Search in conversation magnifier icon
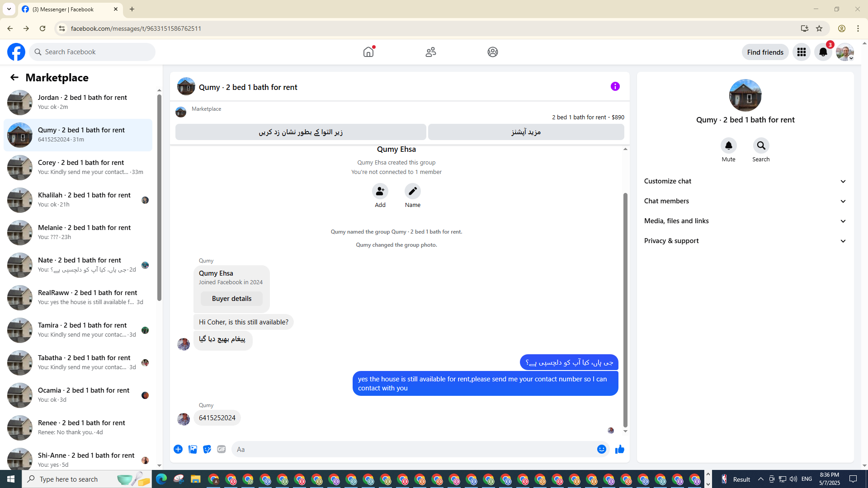868x488 pixels. tap(761, 145)
